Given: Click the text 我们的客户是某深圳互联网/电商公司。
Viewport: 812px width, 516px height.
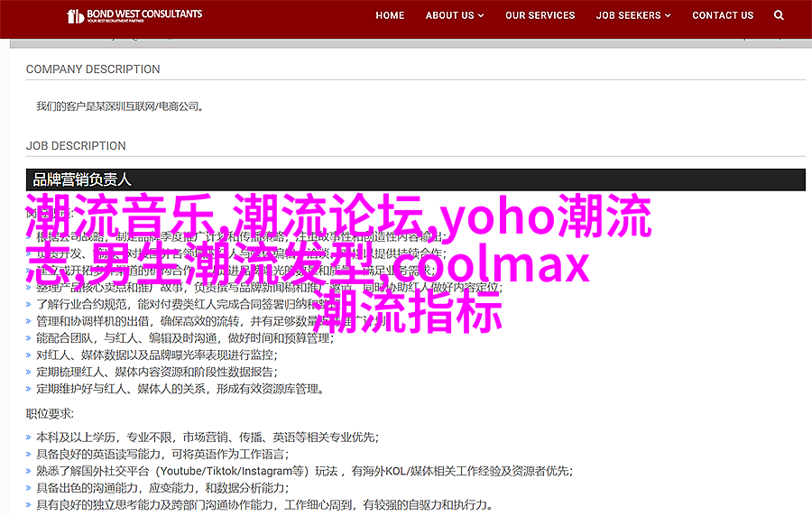Looking at the screenshot, I should 120,106.
